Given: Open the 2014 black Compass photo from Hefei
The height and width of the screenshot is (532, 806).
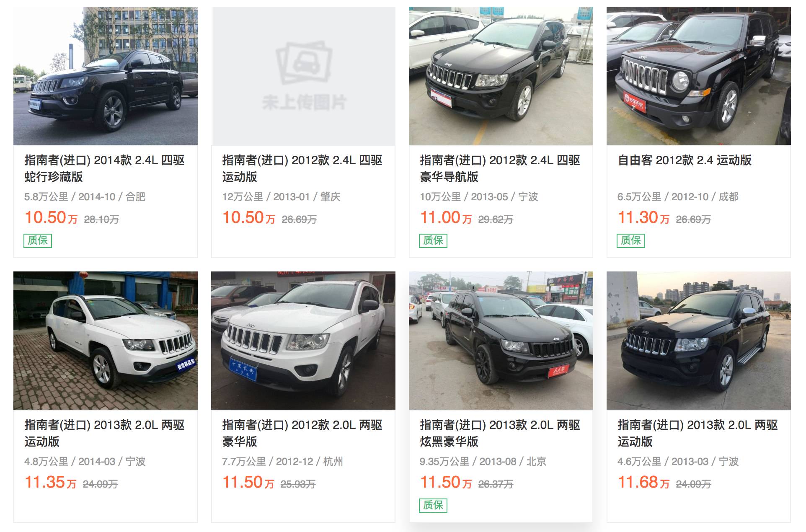Looking at the screenshot, I should pos(106,76).
